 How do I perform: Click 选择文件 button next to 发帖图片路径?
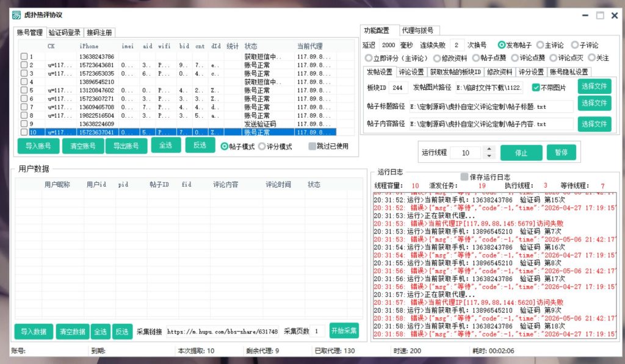click(594, 87)
